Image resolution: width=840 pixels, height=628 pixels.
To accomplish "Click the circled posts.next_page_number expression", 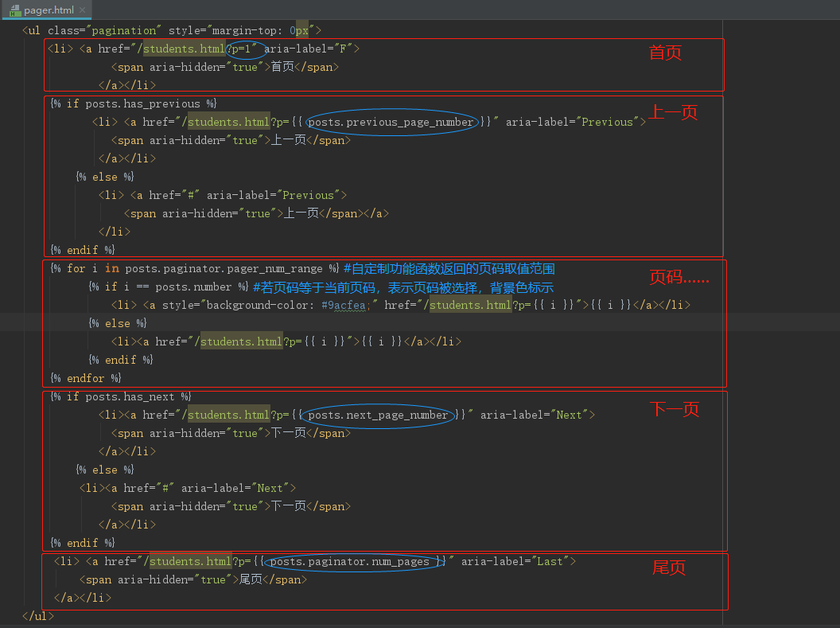I will pyautogui.click(x=377, y=415).
